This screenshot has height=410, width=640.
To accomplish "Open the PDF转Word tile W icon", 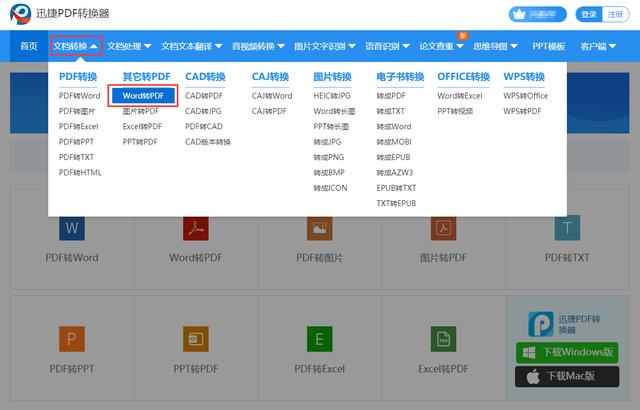I will [x=72, y=227].
